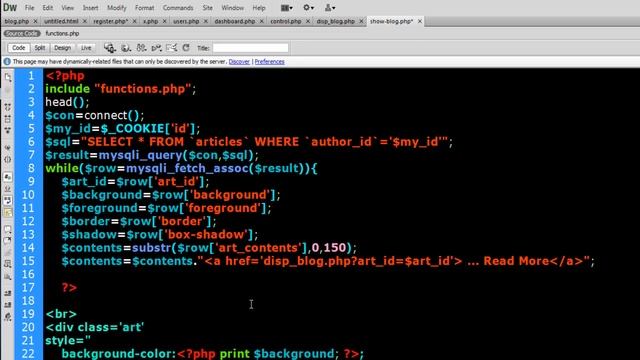Click the Expand All icon
The width and height of the screenshot is (640, 360).
[8, 130]
